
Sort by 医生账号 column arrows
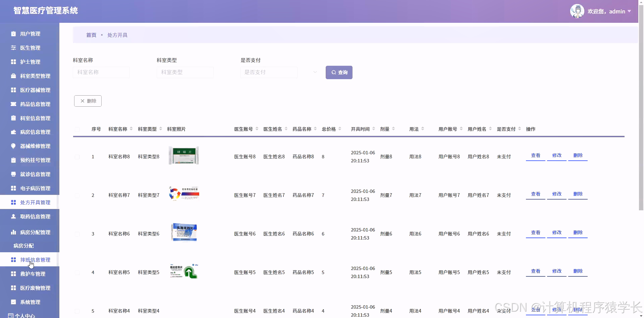click(257, 129)
